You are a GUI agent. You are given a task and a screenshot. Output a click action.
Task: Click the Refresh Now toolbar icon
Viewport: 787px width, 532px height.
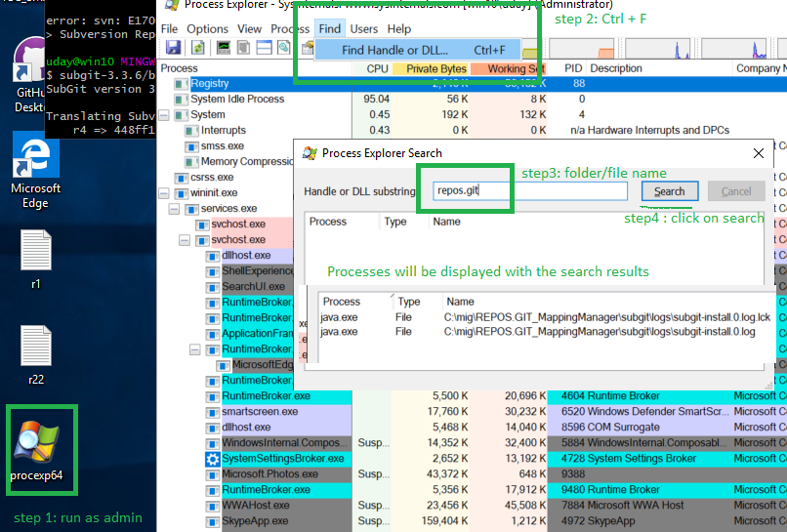pyautogui.click(x=198, y=48)
